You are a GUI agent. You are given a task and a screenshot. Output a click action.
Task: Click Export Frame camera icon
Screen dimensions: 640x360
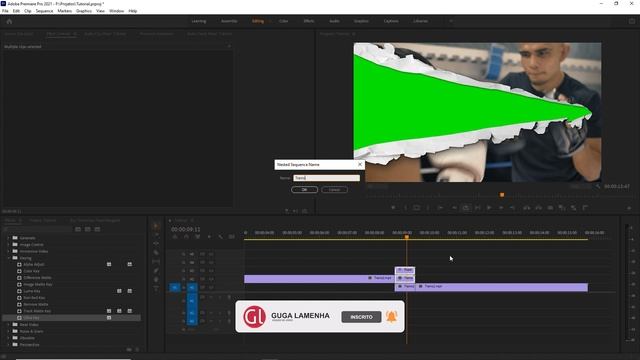[550, 208]
